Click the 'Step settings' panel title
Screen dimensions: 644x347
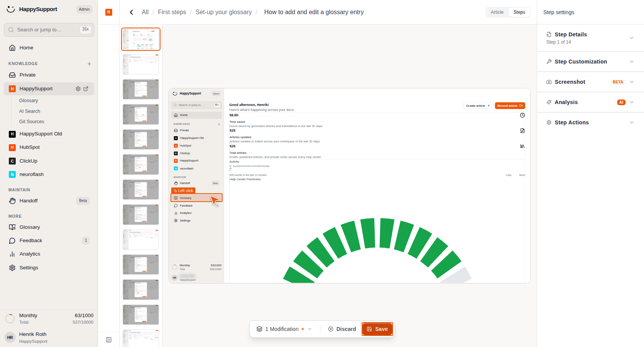tap(559, 12)
